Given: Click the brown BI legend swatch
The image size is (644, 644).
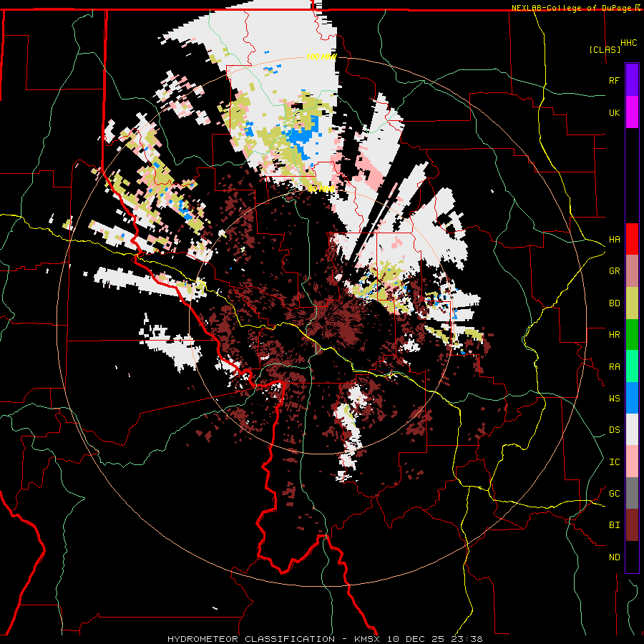Looking at the screenshot, I should point(632,525).
